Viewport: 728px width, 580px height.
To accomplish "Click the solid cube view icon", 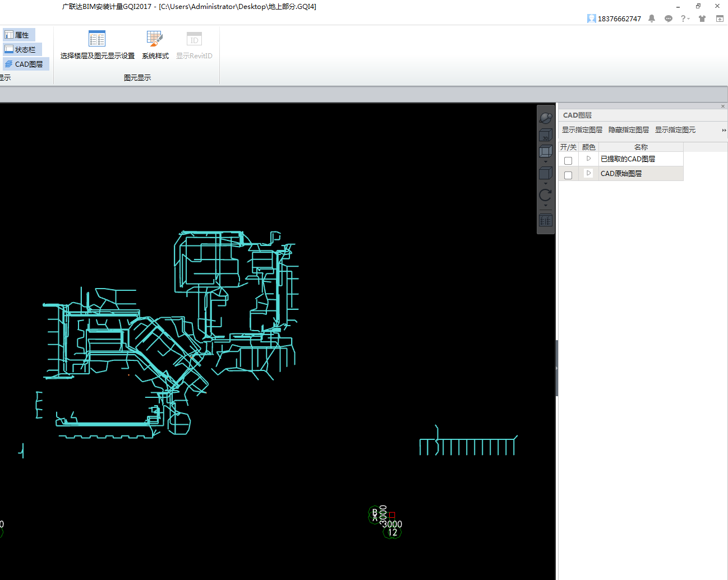I will tap(545, 174).
